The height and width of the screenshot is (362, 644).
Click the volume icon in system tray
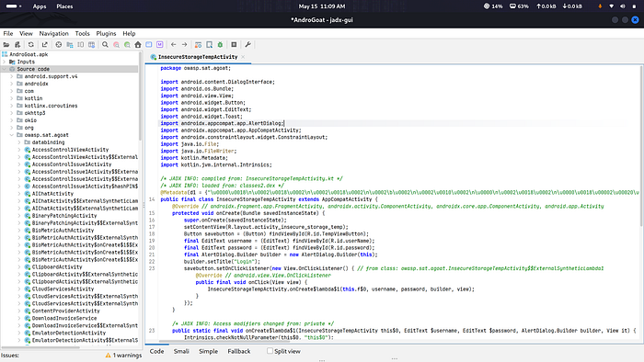(623, 6)
